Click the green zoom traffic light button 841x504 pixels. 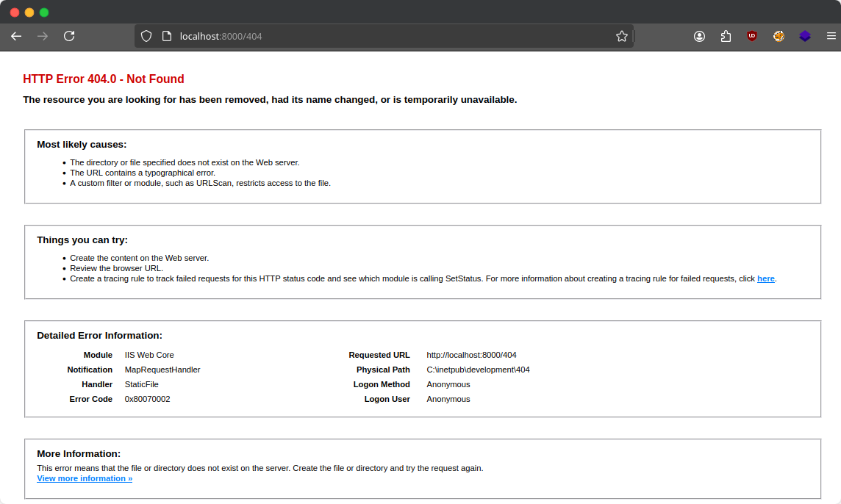43,12
